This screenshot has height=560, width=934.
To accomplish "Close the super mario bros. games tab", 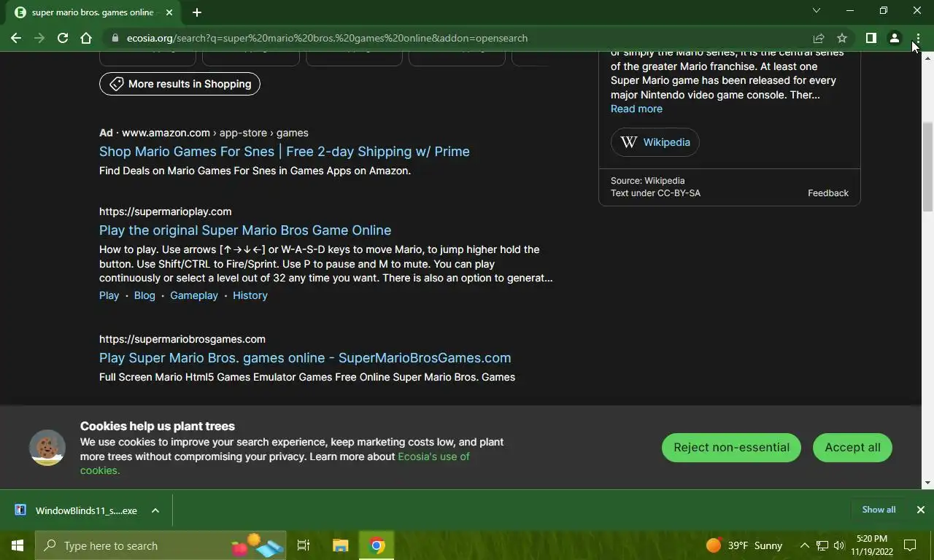I will 169,12.
